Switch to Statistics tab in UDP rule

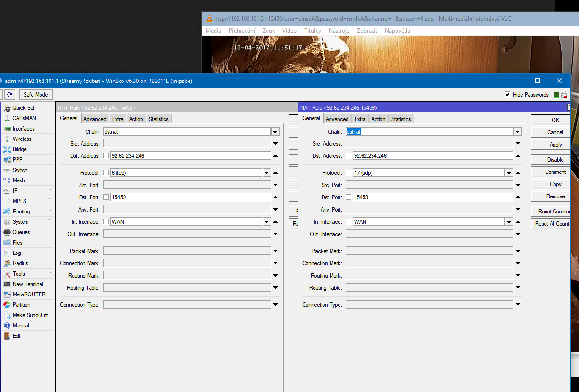pos(401,119)
